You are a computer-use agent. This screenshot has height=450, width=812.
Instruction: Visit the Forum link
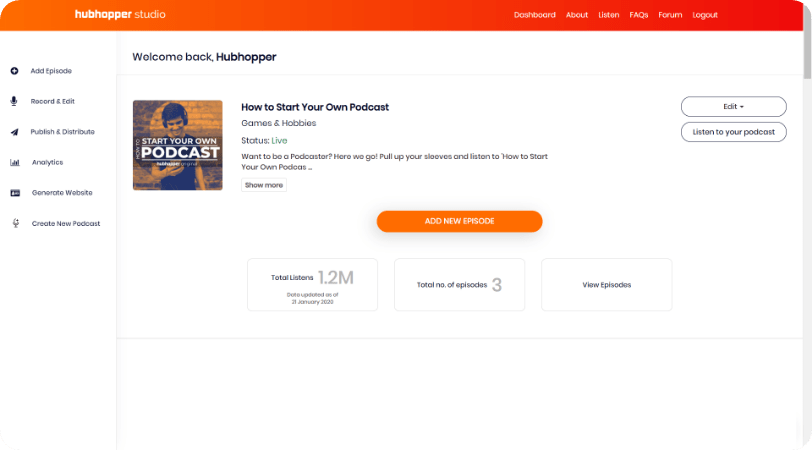click(670, 15)
